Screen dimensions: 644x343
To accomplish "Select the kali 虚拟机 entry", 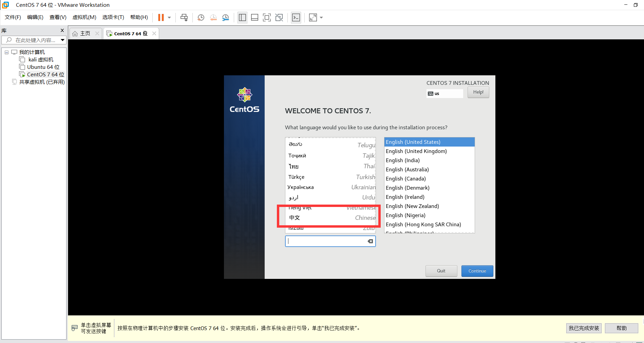I will (x=41, y=60).
